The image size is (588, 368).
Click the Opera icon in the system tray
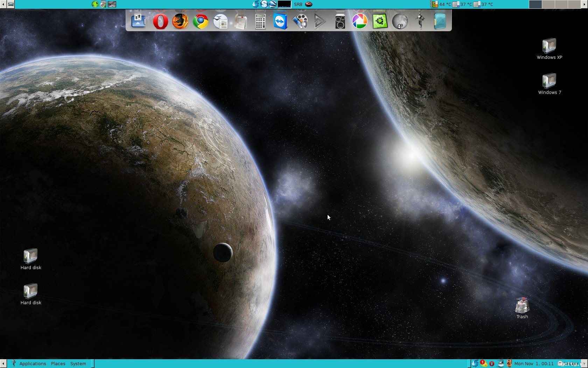(492, 363)
